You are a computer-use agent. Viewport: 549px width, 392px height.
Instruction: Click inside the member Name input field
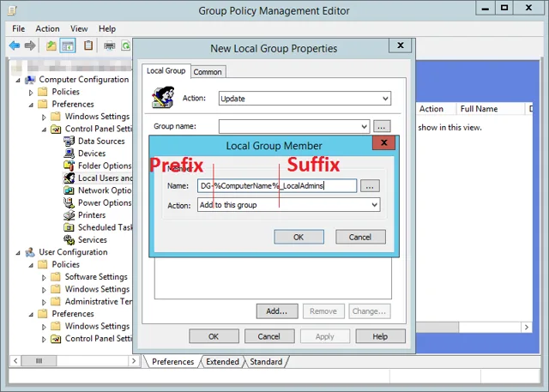coord(277,186)
